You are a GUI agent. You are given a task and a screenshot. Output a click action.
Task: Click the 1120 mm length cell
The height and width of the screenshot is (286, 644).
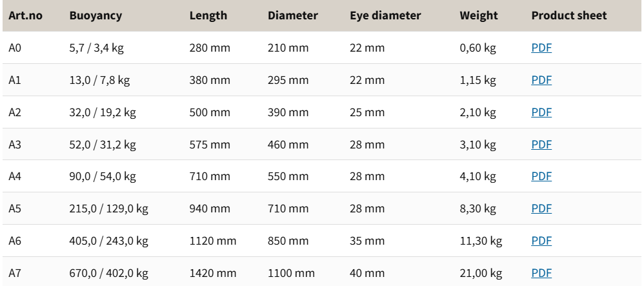(x=212, y=241)
